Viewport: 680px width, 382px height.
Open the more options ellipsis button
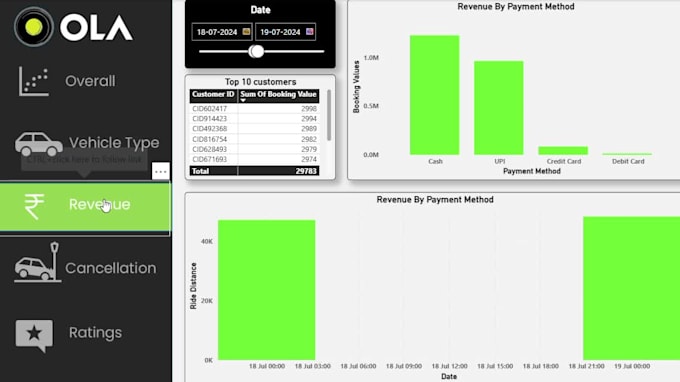tap(160, 171)
